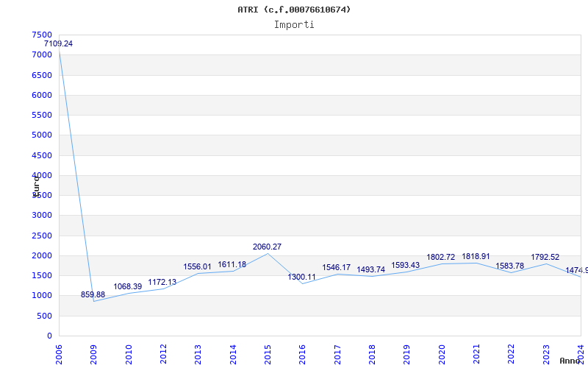This screenshot has width=588, height=368.
Task: Select the 1818.91 data label
Action: coord(476,257)
